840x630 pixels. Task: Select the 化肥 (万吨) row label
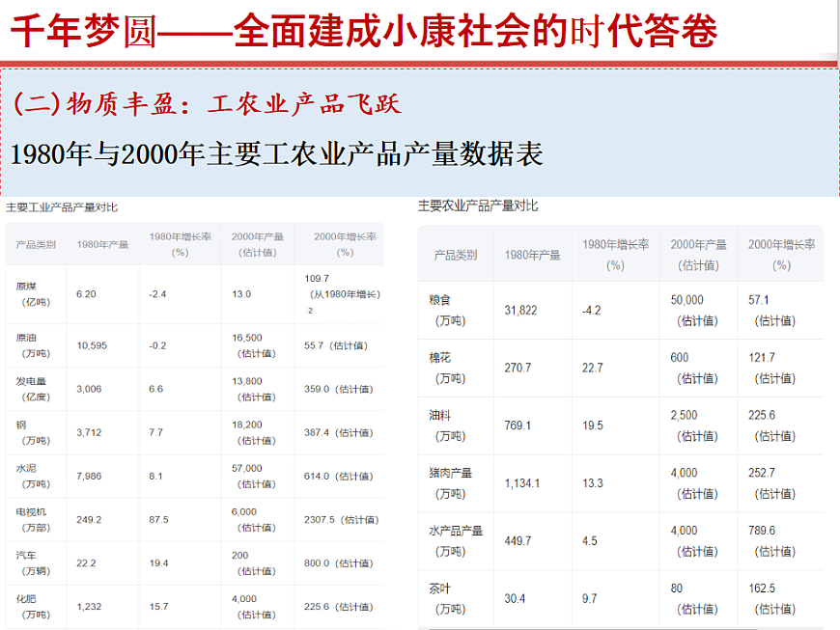pos(33,607)
